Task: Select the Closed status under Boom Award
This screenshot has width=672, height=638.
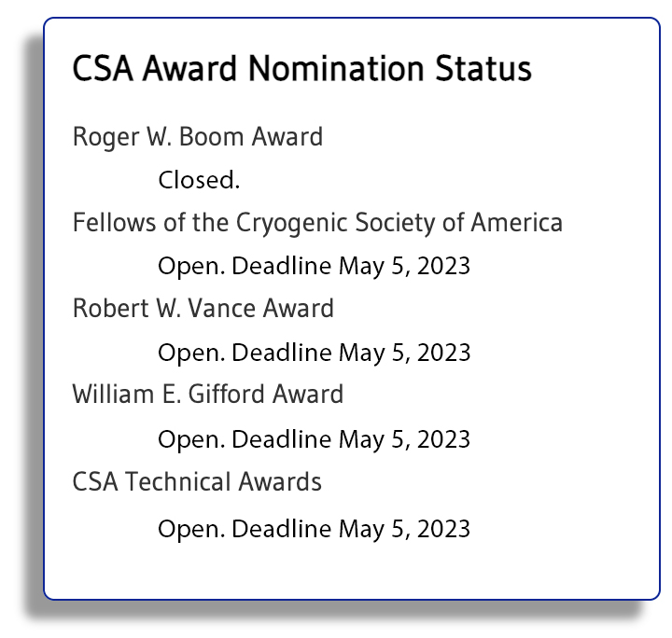Action: click(199, 180)
